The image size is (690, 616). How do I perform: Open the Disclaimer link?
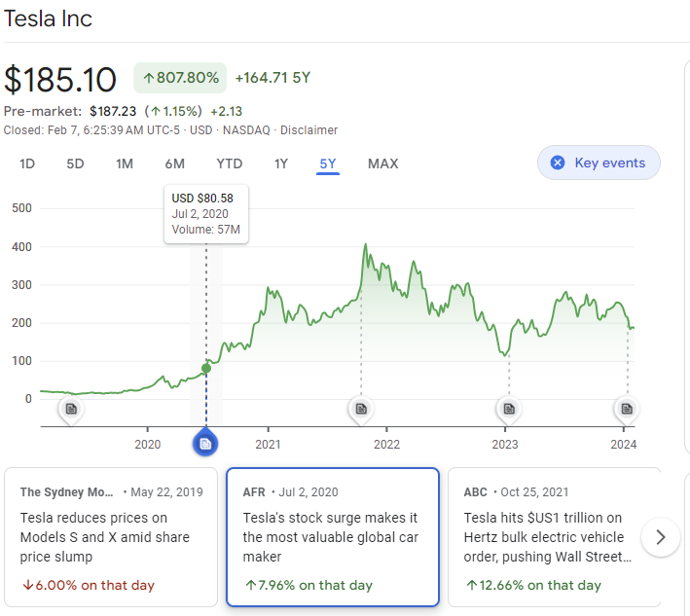point(309,130)
